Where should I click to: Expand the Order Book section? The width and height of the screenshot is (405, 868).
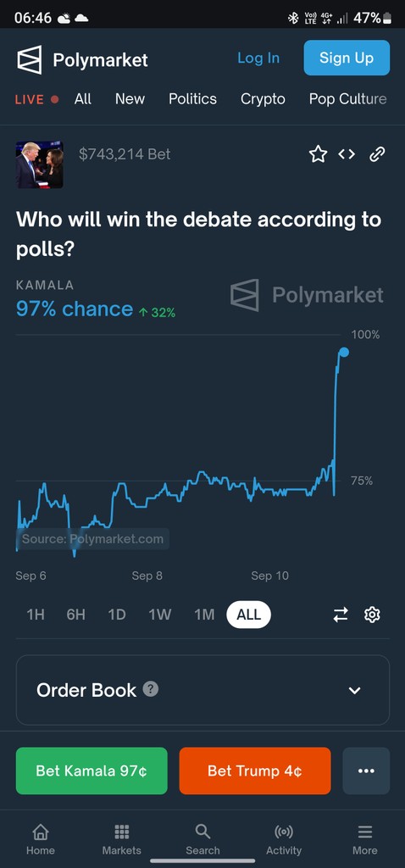pyautogui.click(x=202, y=690)
